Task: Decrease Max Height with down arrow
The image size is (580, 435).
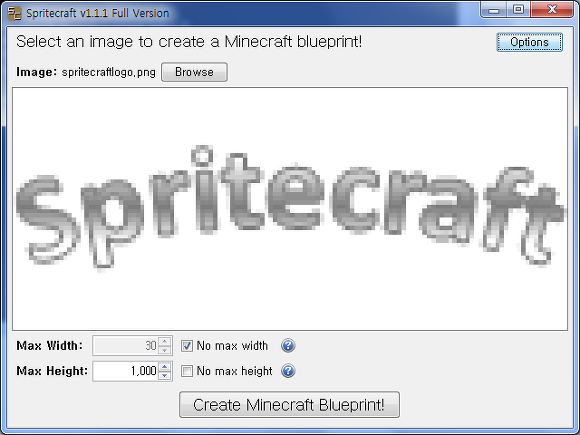Action: click(x=165, y=375)
